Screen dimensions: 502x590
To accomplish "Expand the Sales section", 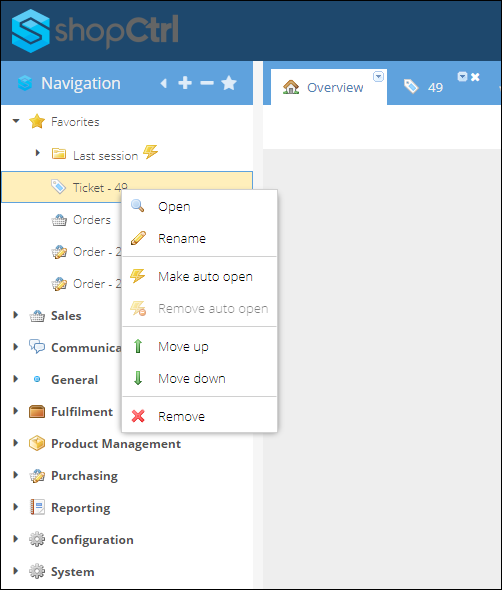I will coord(15,315).
